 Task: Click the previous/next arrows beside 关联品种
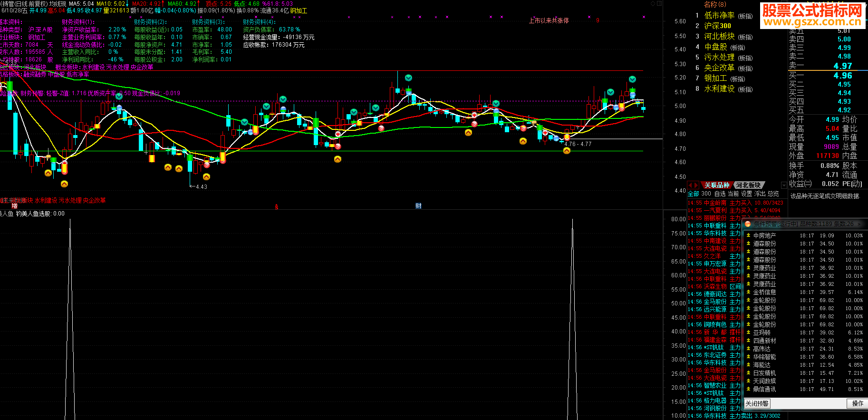693,185
